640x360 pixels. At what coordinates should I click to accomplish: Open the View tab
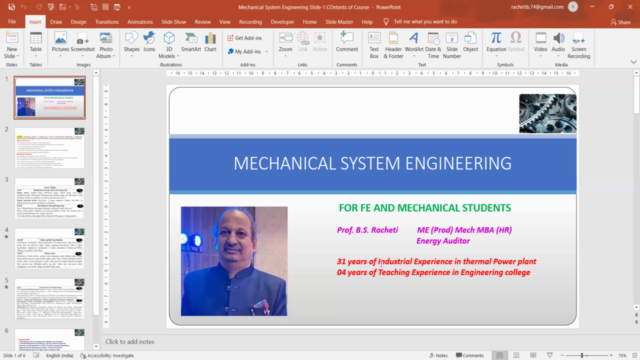[224, 22]
